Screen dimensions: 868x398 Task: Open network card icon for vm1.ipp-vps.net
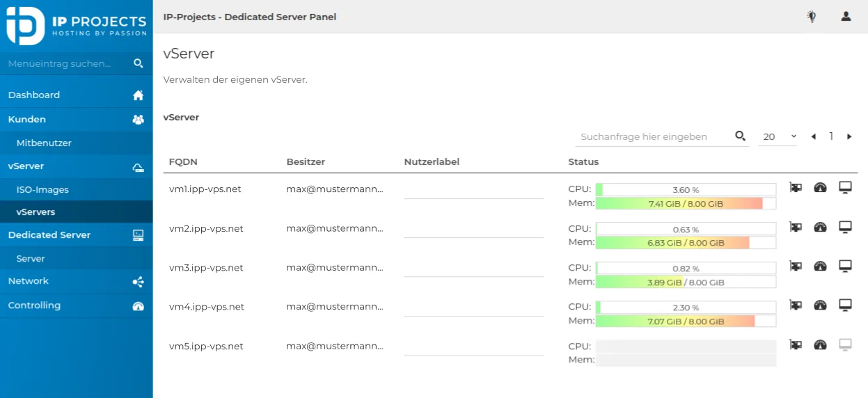click(796, 187)
